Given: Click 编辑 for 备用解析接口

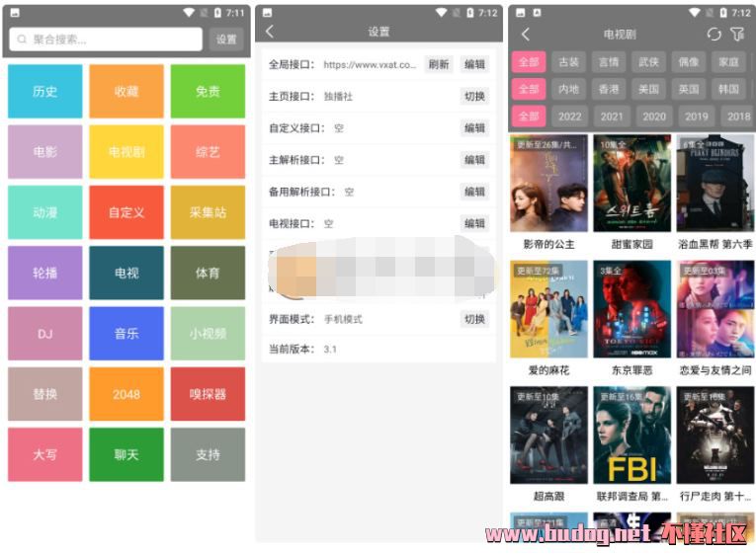Looking at the screenshot, I should point(474,192).
